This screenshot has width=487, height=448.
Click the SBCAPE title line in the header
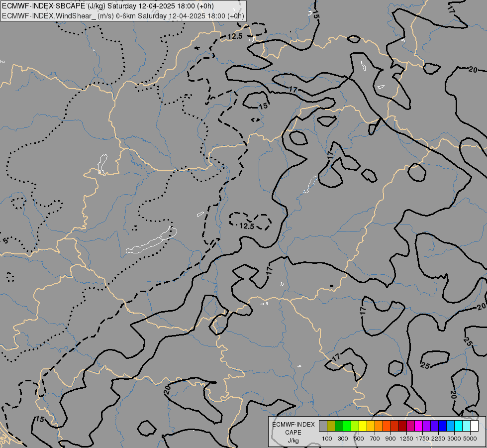tap(108, 6)
